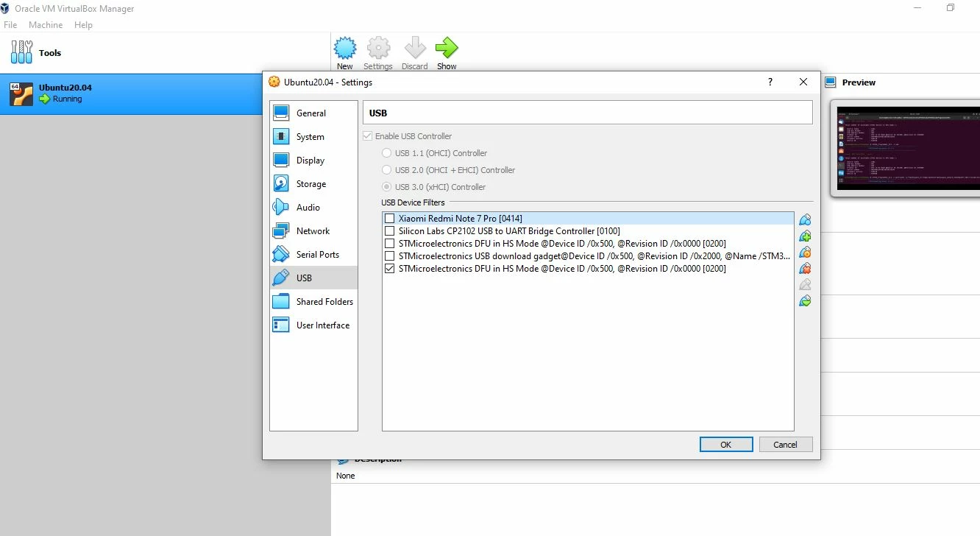Move selected USB filter down (green arrow icon)
980x536 pixels.
[x=805, y=300]
